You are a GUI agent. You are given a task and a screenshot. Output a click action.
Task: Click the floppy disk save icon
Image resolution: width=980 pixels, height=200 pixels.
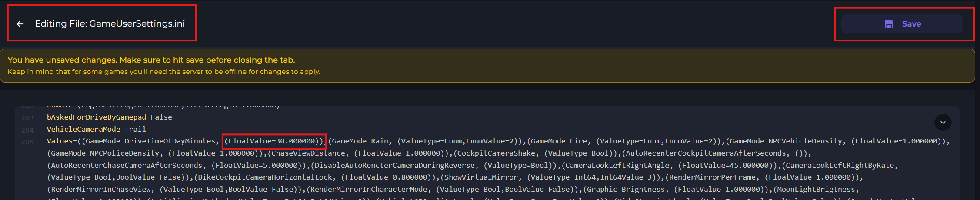coord(889,24)
